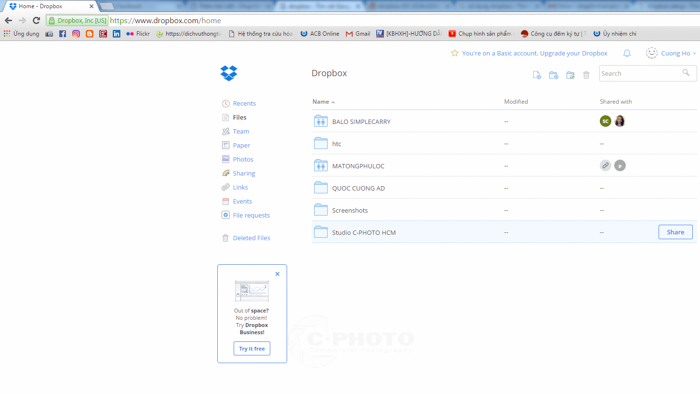Image resolution: width=700 pixels, height=394 pixels.
Task: Click the search magnifier icon
Action: point(686,73)
